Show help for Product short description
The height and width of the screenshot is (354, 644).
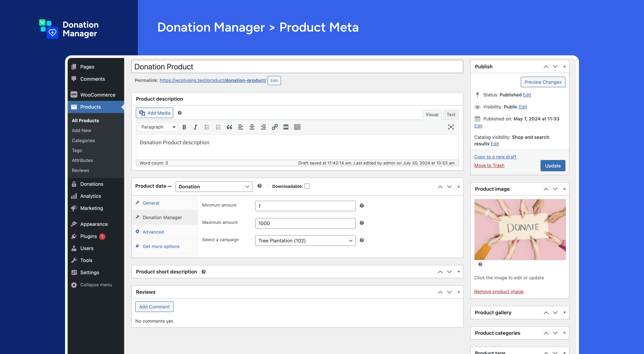[204, 272]
